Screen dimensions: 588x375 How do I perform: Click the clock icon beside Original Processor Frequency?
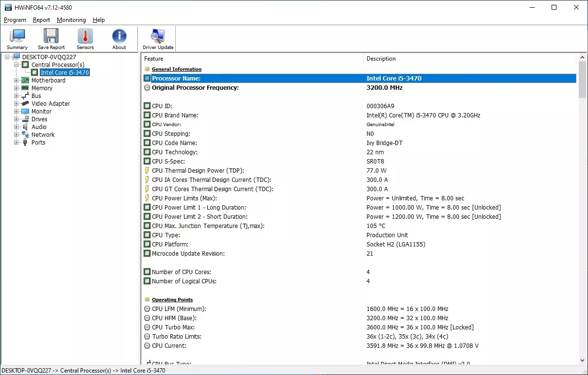click(x=147, y=88)
